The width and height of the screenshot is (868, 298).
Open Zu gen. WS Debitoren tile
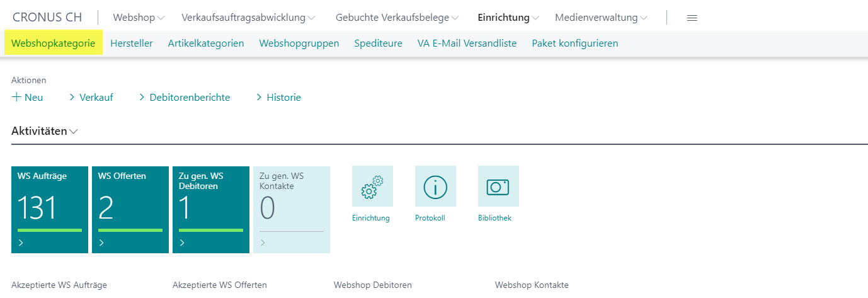(211, 210)
